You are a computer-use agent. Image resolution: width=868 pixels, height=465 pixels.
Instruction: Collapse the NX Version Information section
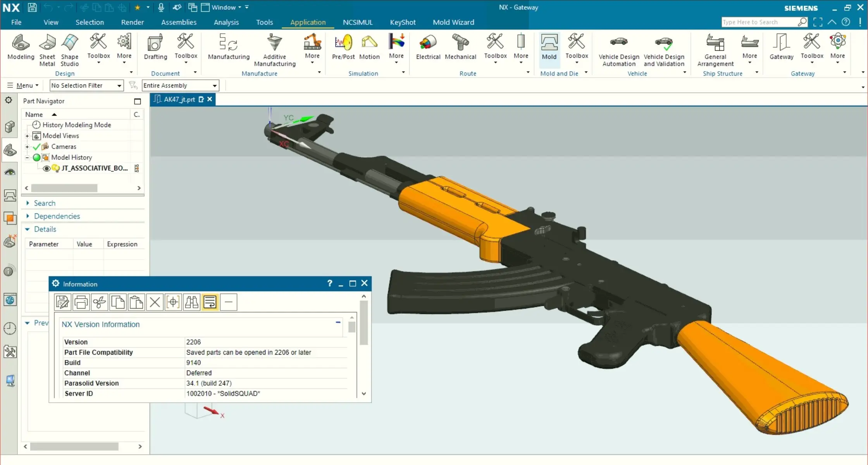tap(338, 322)
